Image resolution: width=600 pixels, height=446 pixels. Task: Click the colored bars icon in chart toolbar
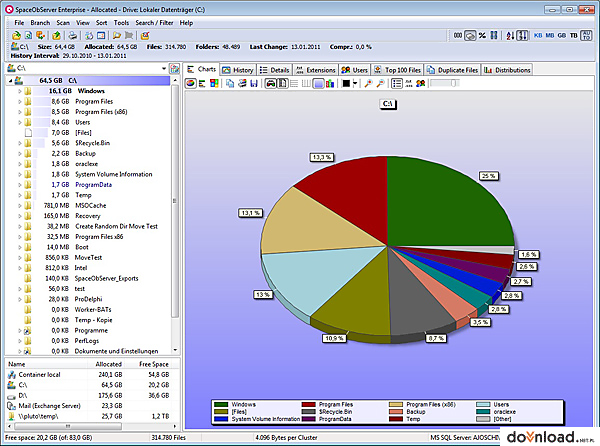click(x=330, y=83)
